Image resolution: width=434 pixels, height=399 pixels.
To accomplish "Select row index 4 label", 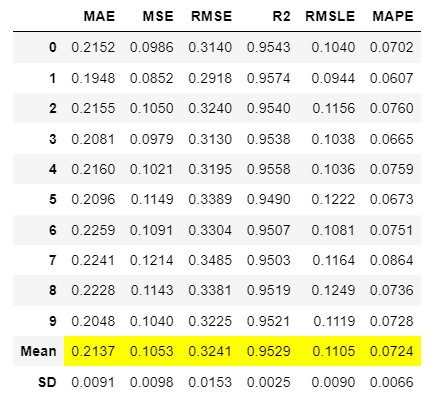I will 53,169.
